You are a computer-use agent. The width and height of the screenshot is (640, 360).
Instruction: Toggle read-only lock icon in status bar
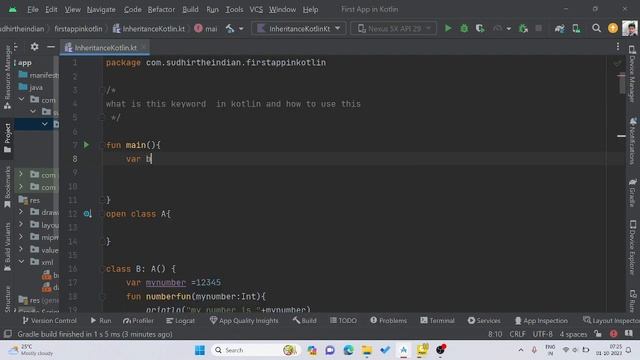598,334
